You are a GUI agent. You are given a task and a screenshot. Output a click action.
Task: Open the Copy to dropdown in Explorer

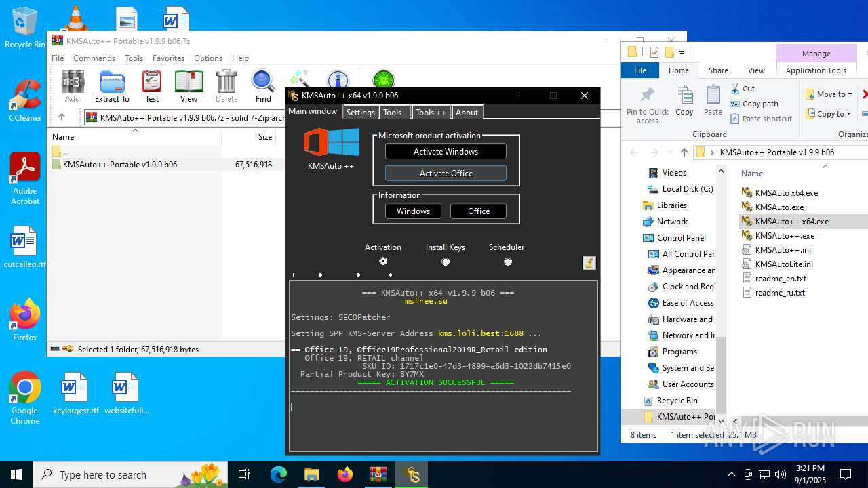829,114
